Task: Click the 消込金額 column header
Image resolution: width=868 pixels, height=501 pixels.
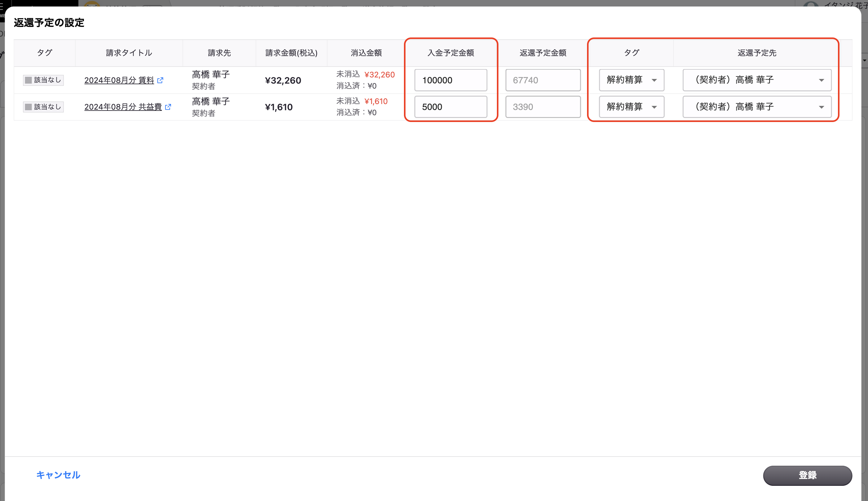Action: pos(366,53)
